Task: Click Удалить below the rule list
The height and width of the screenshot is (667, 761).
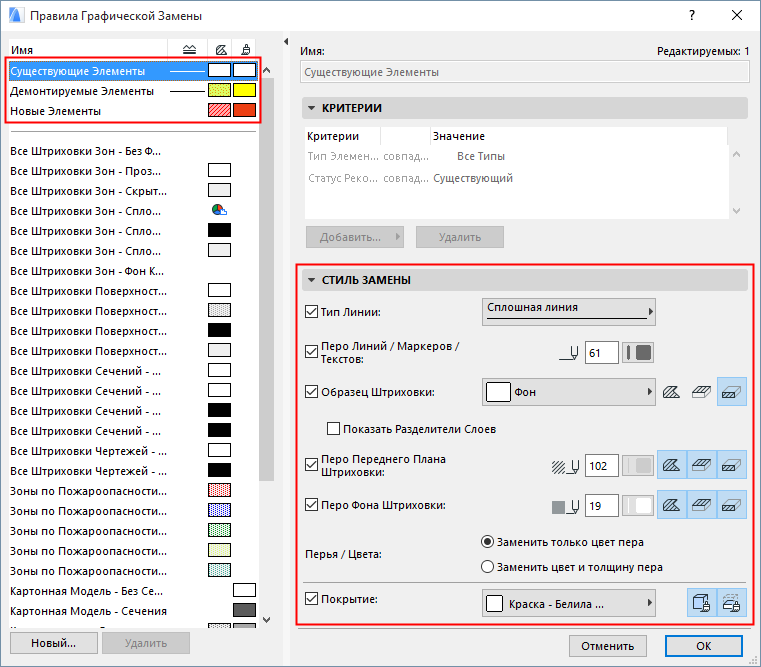Action: click(146, 643)
